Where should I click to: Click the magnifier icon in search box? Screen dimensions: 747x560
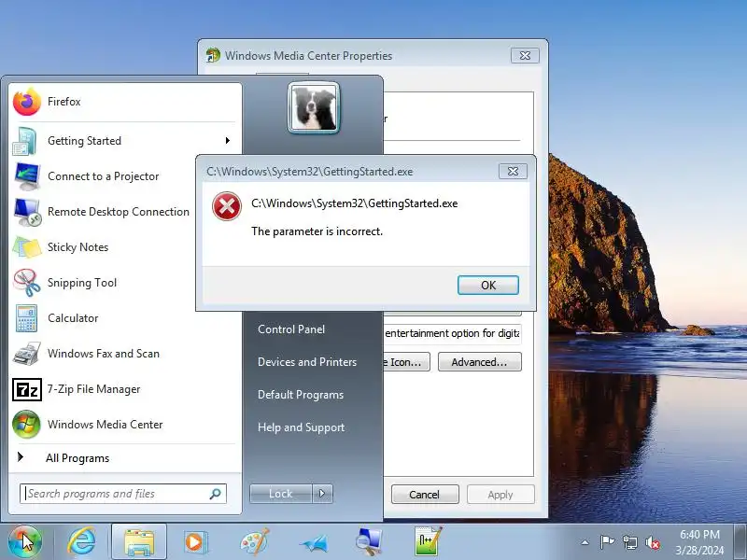click(216, 494)
